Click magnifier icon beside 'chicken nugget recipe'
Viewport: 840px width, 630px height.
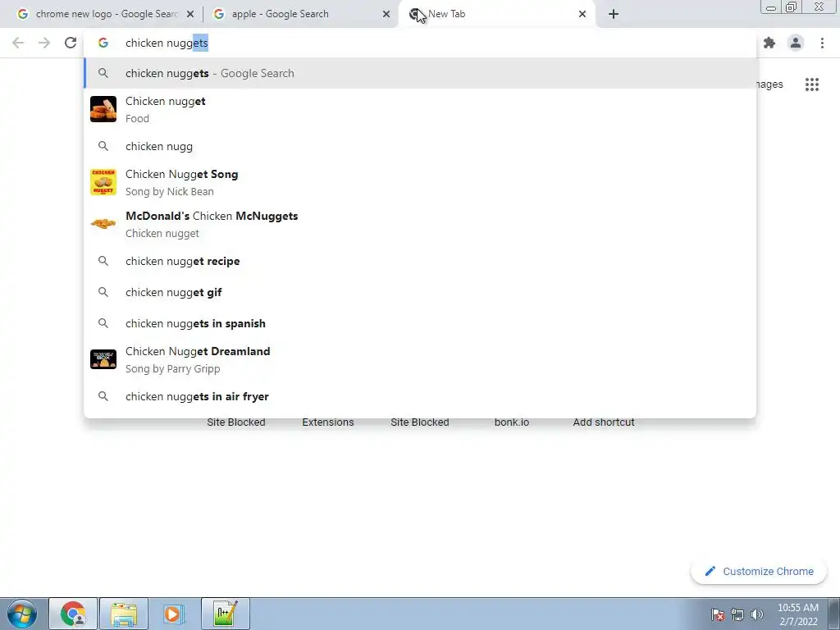pos(103,261)
